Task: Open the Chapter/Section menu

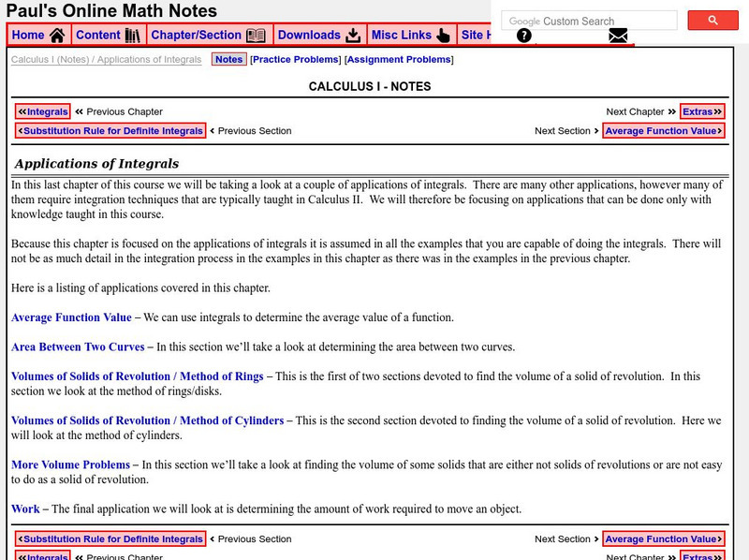Action: point(209,35)
